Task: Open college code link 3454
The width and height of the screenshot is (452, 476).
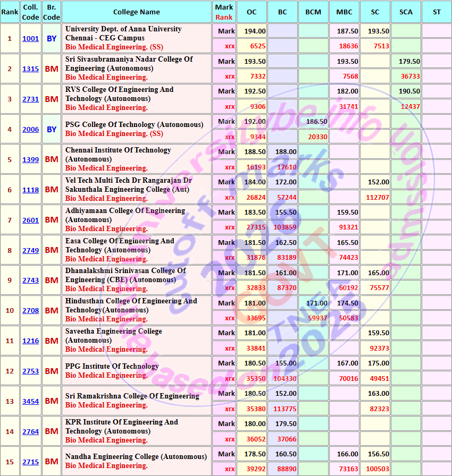Action: coord(30,401)
